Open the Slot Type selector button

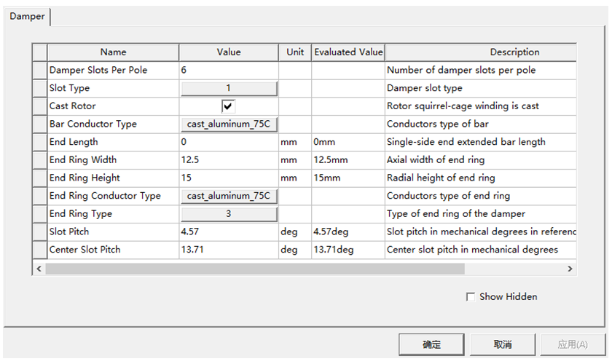tap(229, 88)
